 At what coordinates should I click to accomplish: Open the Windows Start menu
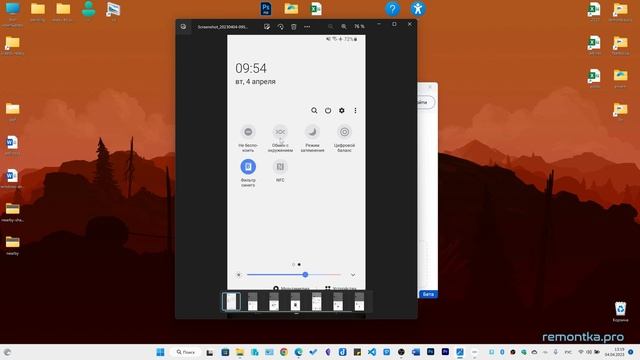point(160,352)
